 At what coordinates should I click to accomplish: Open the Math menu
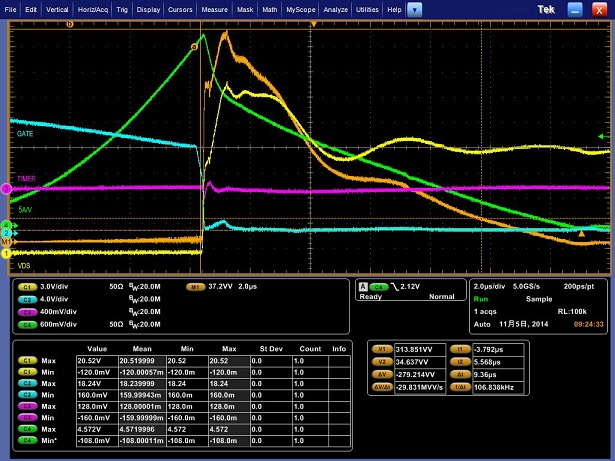(x=269, y=9)
